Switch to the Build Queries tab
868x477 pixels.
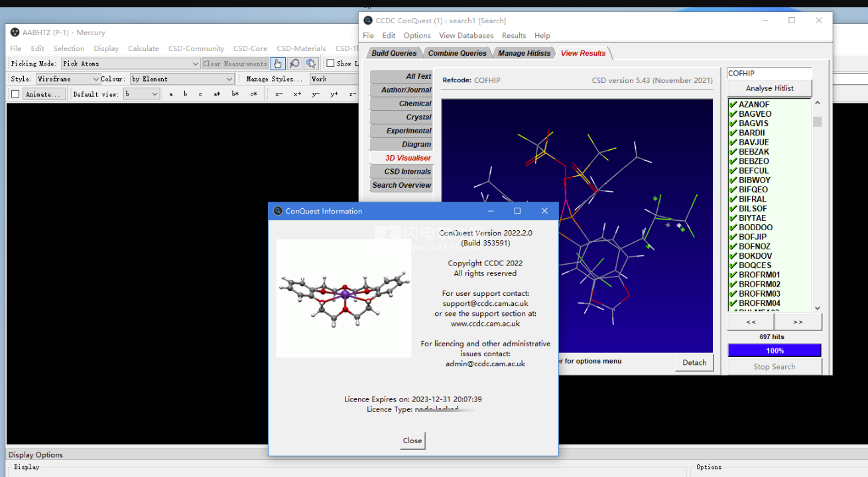(394, 53)
